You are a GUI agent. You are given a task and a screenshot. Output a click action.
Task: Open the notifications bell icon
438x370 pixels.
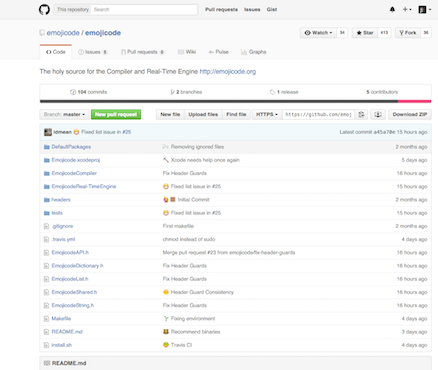(392, 10)
